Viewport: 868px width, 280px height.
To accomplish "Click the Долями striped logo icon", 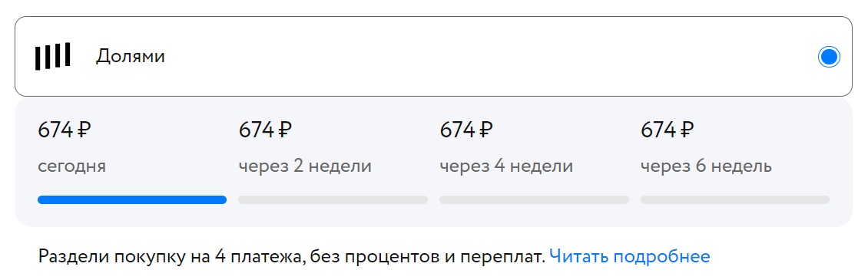I will 52,57.
